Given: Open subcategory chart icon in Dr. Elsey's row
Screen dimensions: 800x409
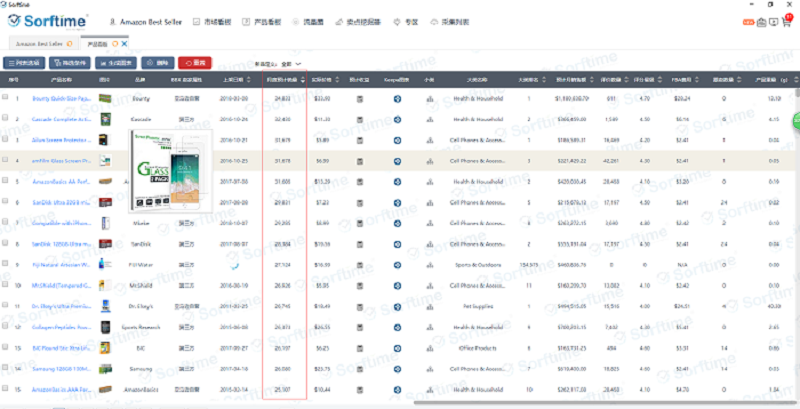Looking at the screenshot, I should pyautogui.click(x=430, y=307).
